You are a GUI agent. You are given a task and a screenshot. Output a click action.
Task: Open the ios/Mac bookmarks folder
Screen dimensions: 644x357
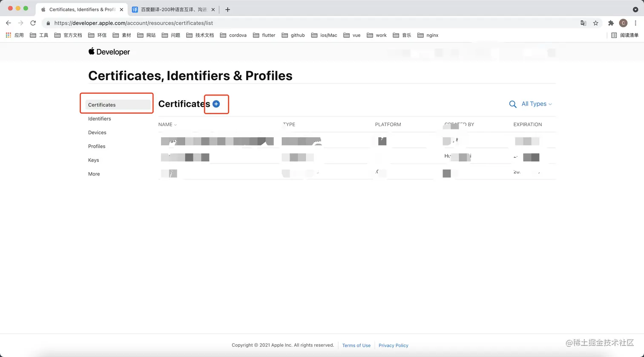pyautogui.click(x=324, y=35)
